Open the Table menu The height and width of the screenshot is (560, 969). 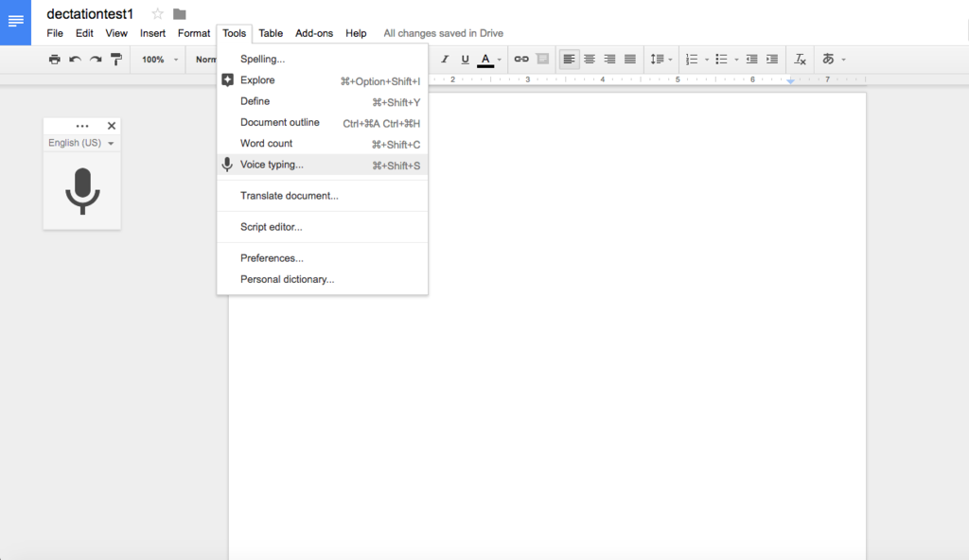tap(271, 33)
